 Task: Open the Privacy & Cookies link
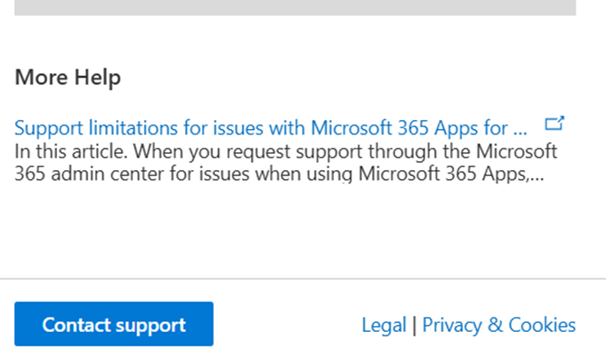[498, 325]
